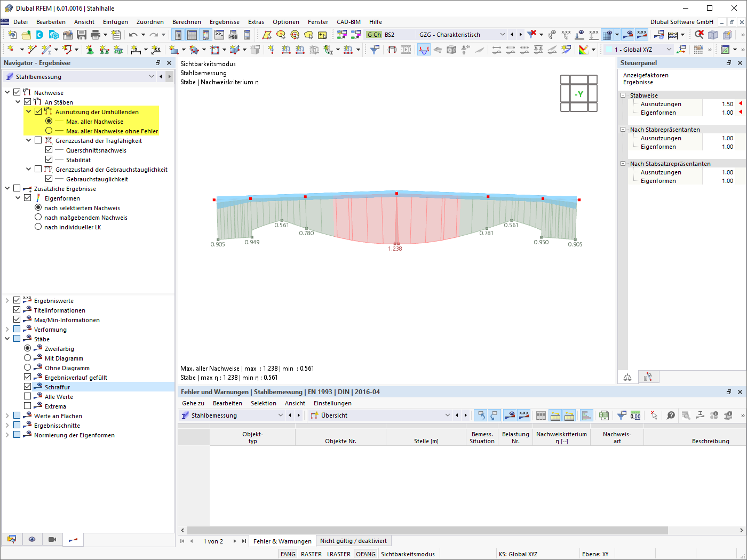This screenshot has height=560, width=747.
Task: Open the '1 - Global XYZ' coordinate system dropdown
Action: pos(669,50)
